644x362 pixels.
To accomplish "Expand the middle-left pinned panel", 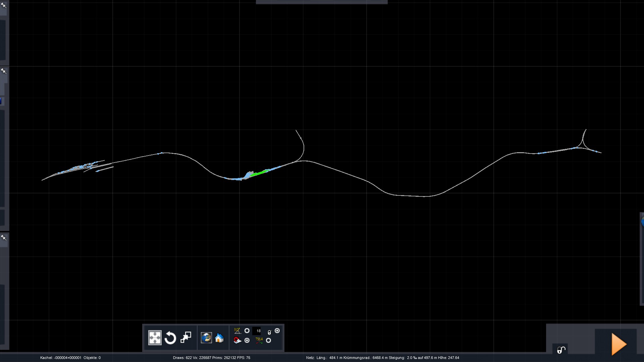I will [x=4, y=71].
